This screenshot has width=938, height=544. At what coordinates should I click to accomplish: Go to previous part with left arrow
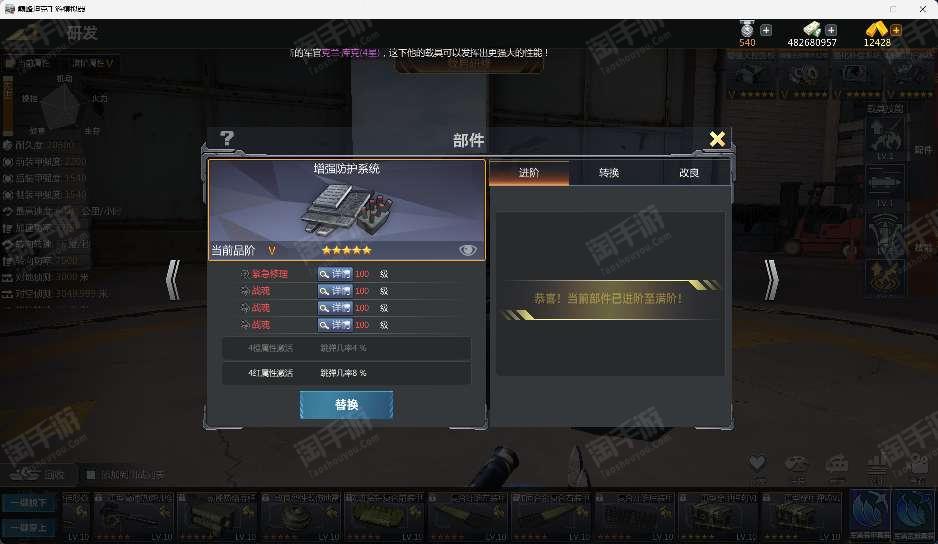pyautogui.click(x=173, y=279)
